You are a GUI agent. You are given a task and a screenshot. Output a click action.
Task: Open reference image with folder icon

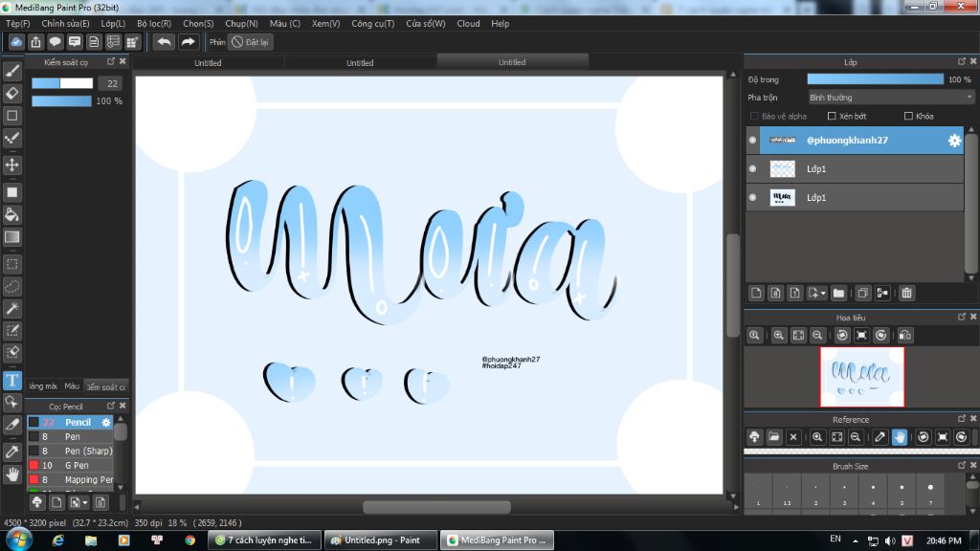(773, 436)
